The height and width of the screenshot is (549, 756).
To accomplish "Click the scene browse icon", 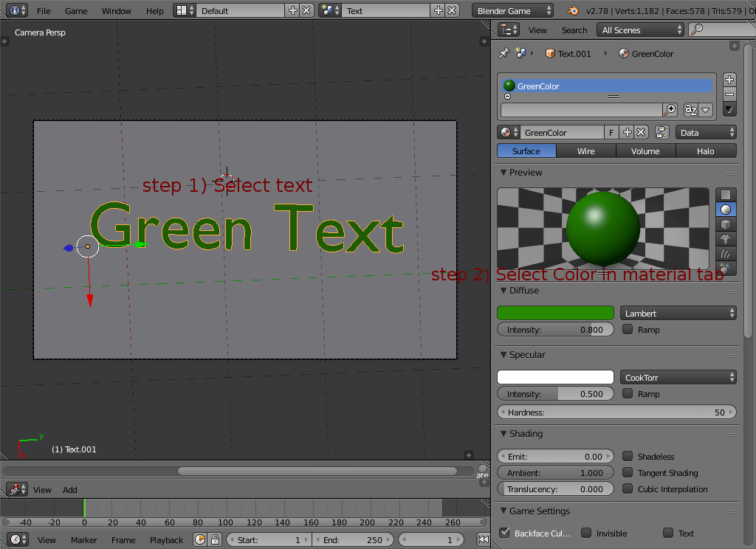I will tap(330, 10).
